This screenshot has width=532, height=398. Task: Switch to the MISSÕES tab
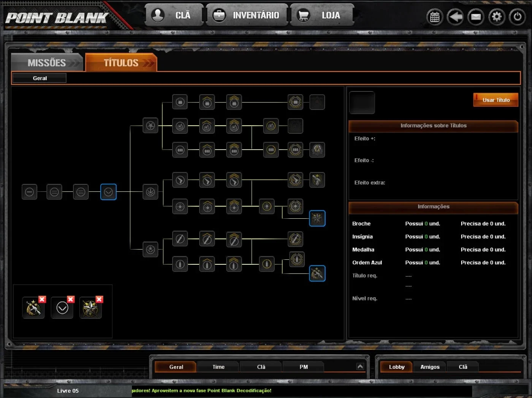coord(47,62)
